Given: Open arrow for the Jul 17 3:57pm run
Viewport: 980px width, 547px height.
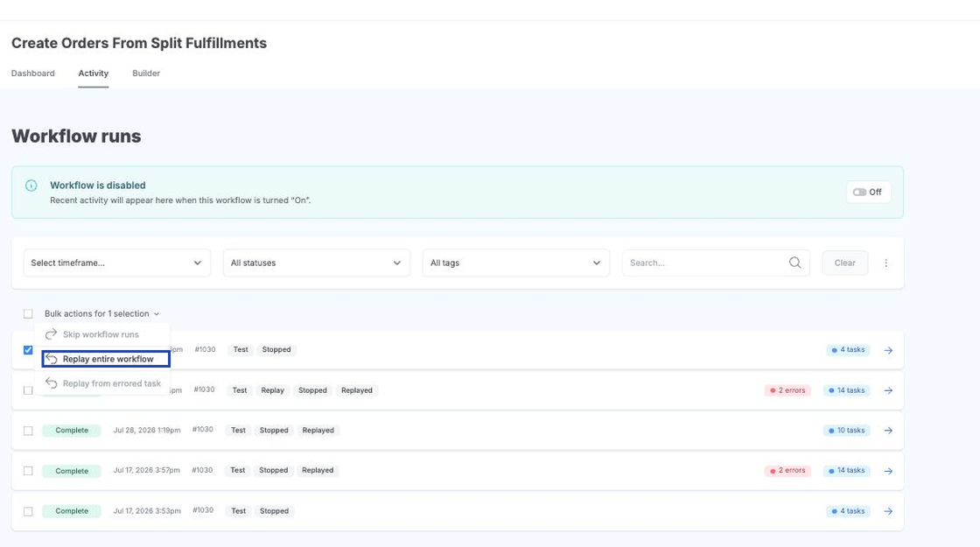Looking at the screenshot, I should click(x=888, y=472).
